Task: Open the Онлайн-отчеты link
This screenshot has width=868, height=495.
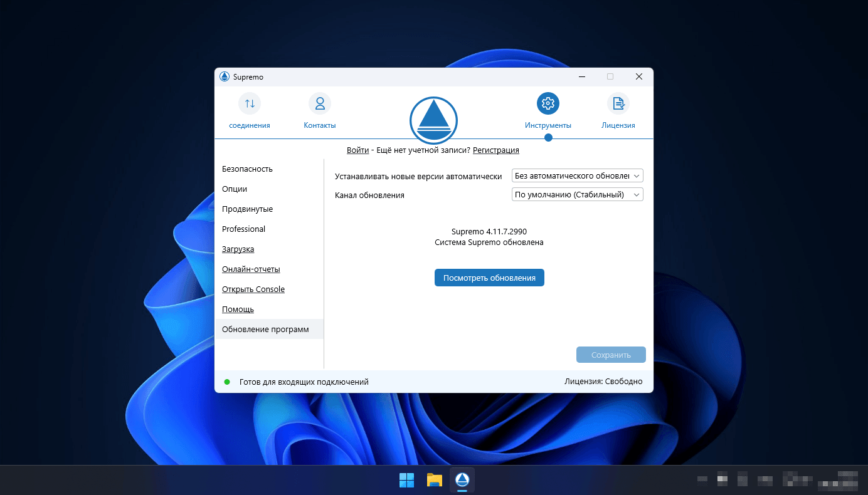Action: pyautogui.click(x=251, y=269)
